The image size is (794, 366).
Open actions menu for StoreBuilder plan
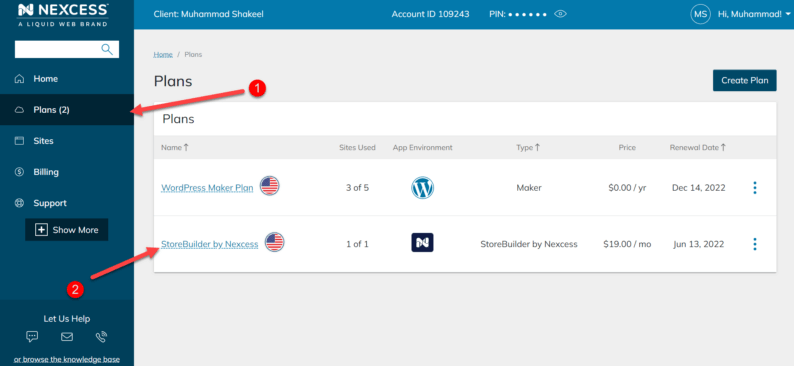click(x=755, y=244)
